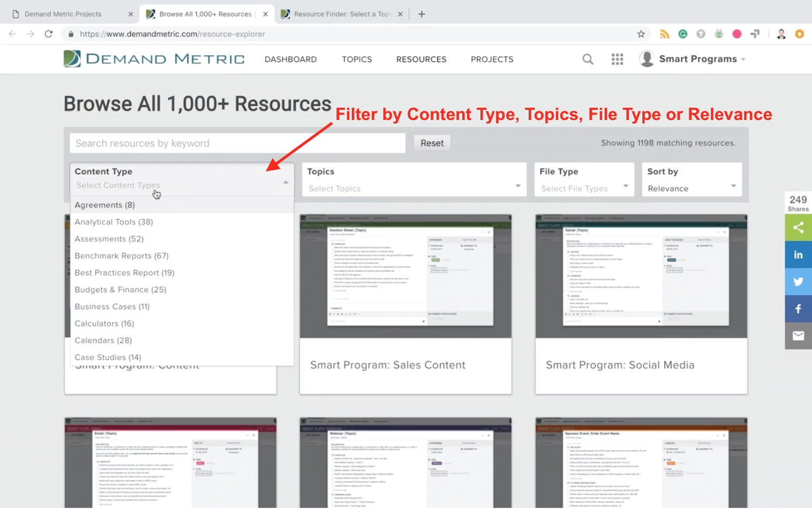Image resolution: width=812 pixels, height=509 pixels.
Task: Open the browser profile avatar icon
Action: click(781, 34)
